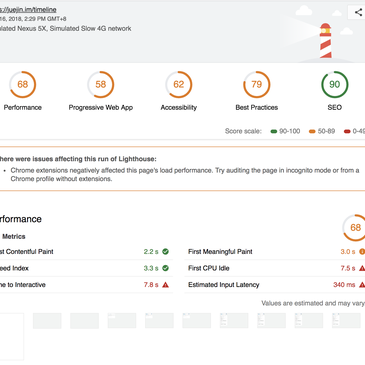Viewport: 365px width, 365px height.
Task: Click the red warning triangle beside 7.8 s
Action: (x=165, y=285)
